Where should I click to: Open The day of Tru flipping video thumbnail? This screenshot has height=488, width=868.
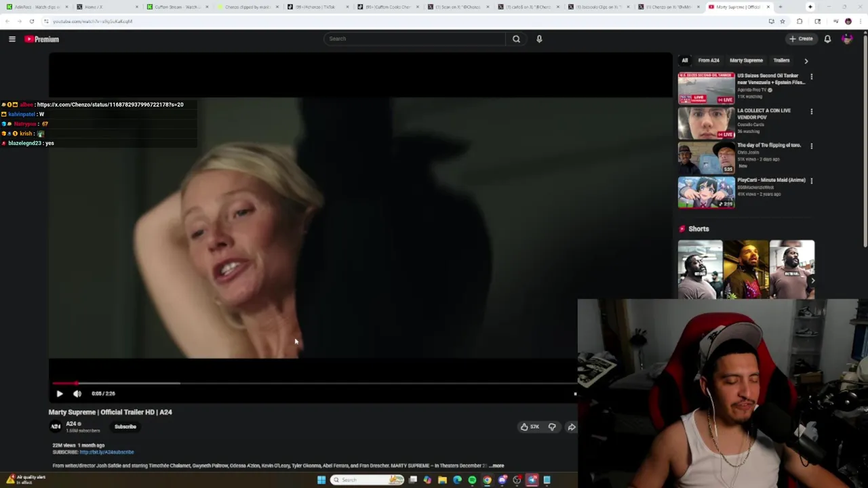(x=706, y=157)
